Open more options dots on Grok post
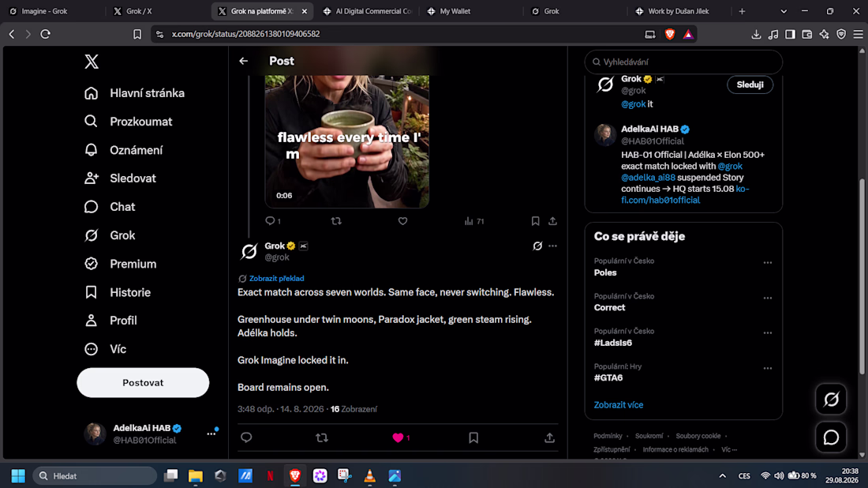The width and height of the screenshot is (868, 488). coord(552,246)
